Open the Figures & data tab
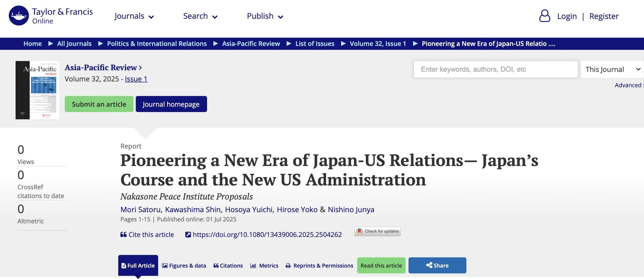The height and width of the screenshot is (279, 644). (184, 266)
